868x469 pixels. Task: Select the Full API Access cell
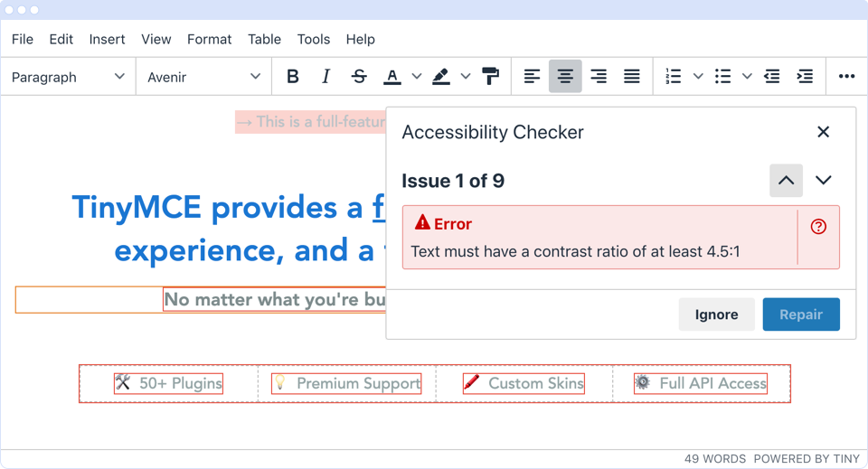[x=701, y=383]
